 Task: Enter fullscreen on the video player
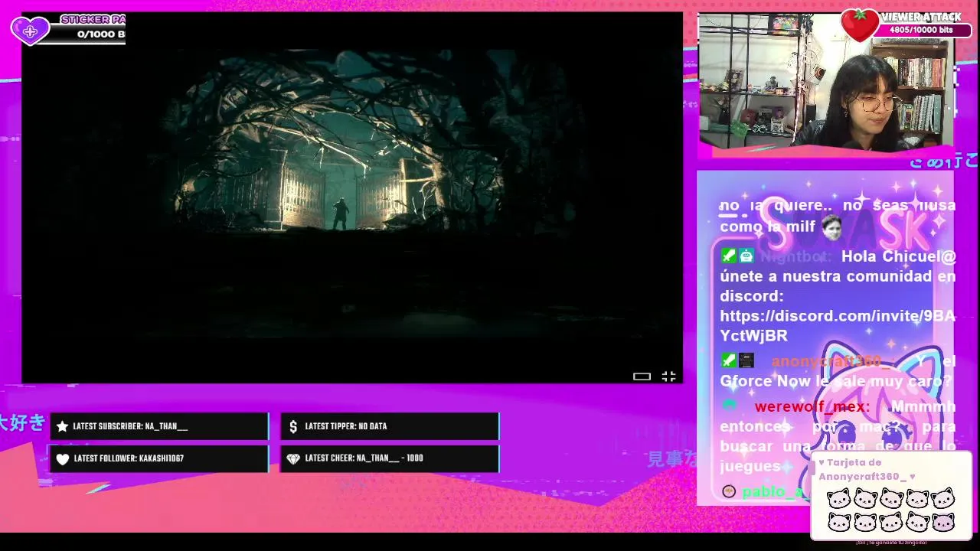tap(668, 376)
